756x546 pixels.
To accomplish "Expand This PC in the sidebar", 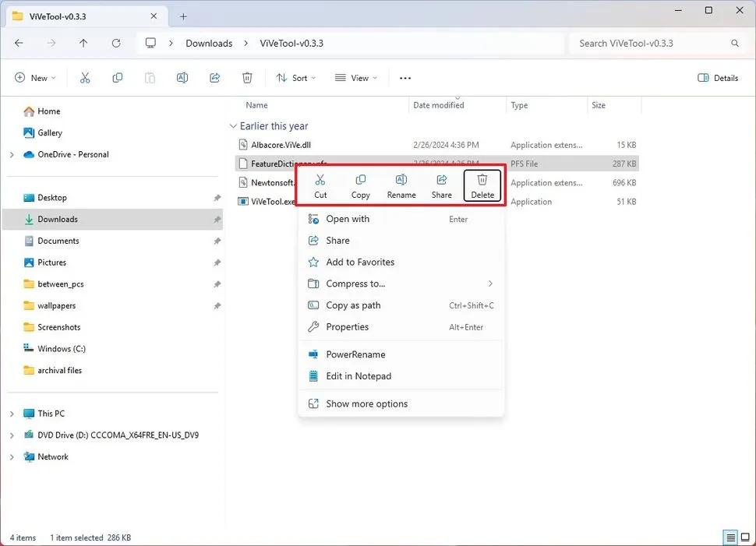I will 12,413.
